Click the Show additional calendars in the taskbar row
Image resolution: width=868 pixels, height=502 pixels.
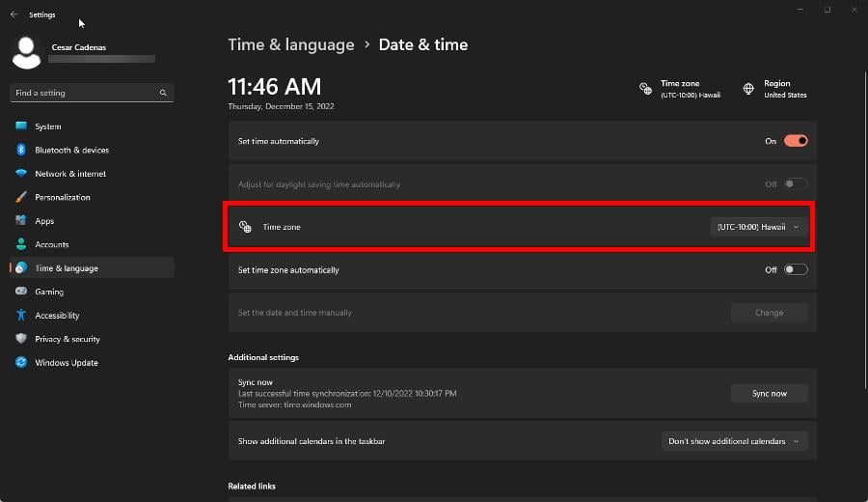pyautogui.click(x=522, y=441)
